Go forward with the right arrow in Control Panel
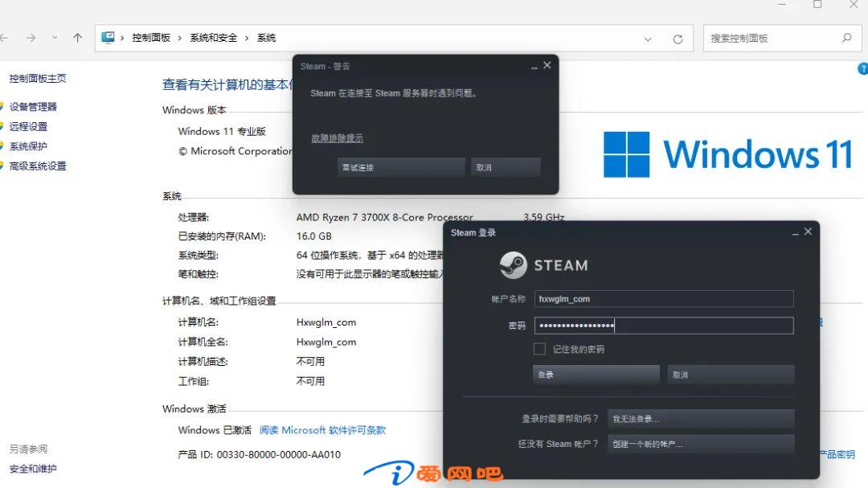The image size is (868, 488). tap(31, 38)
